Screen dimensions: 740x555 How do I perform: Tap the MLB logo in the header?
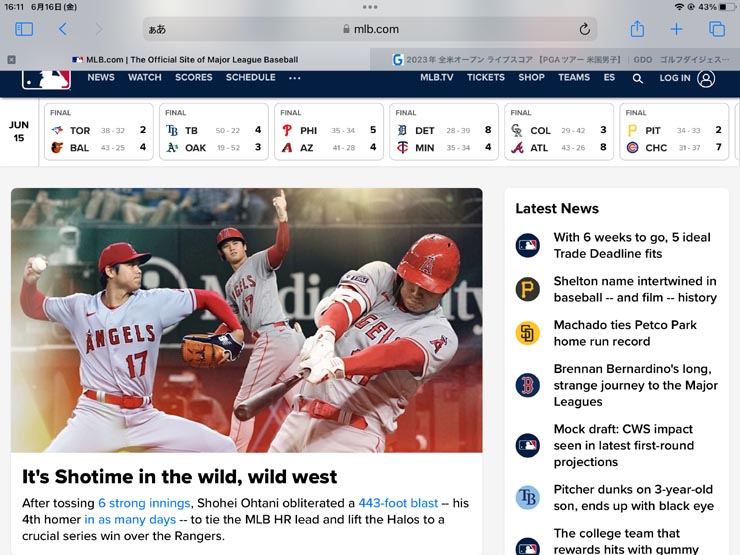[x=46, y=79]
